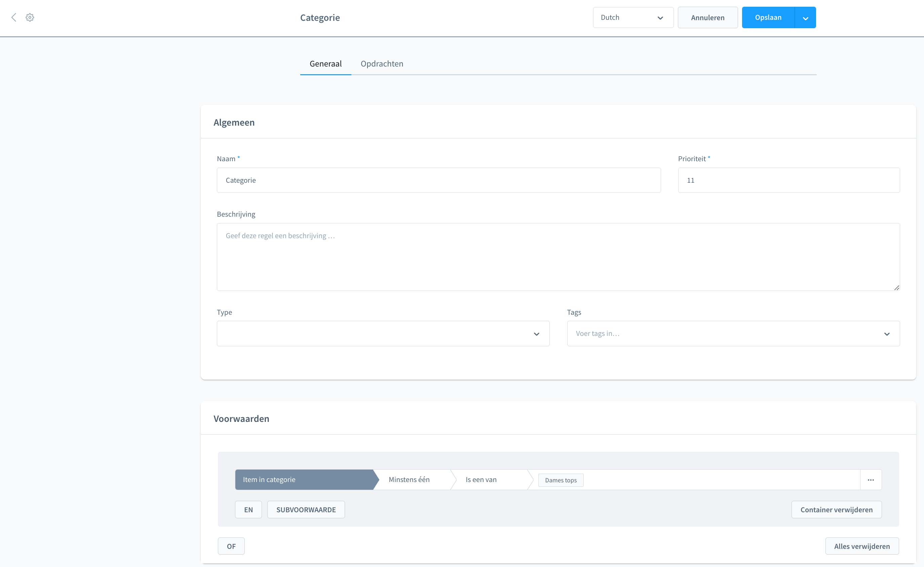
Task: Add a SUBVOORWAARDE condition
Action: coord(306,510)
